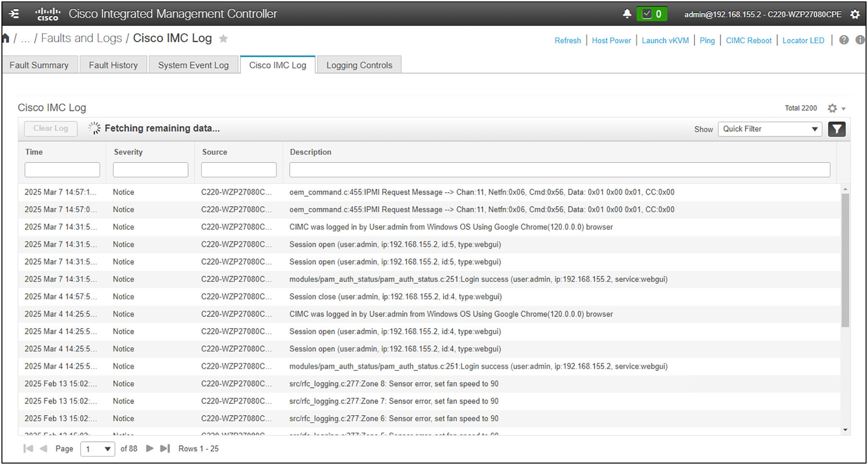Click the Ping link
This screenshot has height=465, width=868.
(x=707, y=40)
